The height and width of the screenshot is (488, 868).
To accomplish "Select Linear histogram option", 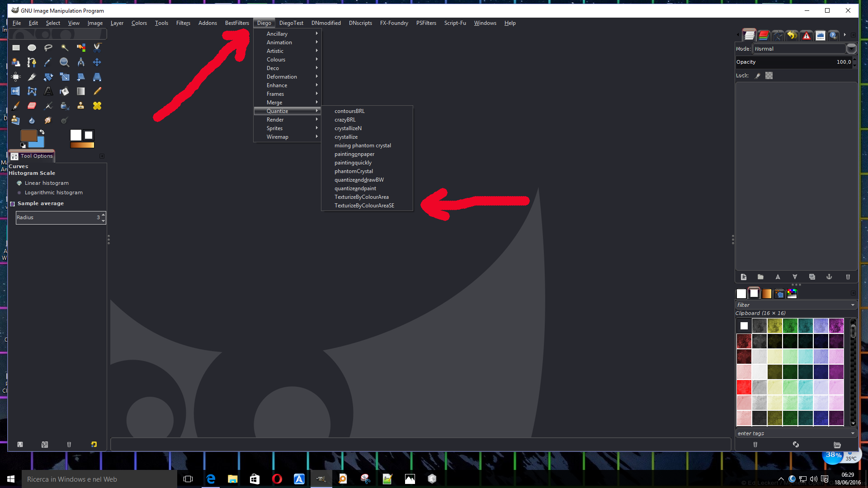I will tap(43, 183).
